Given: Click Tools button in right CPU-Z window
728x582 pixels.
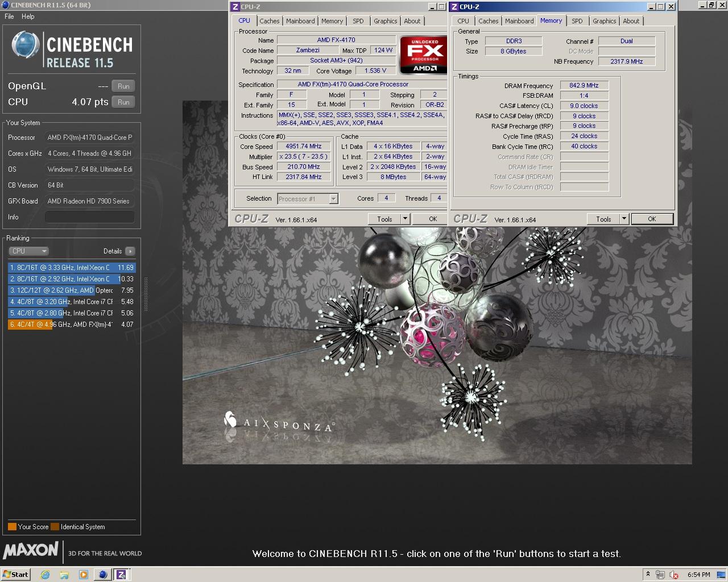Looking at the screenshot, I should 603,219.
